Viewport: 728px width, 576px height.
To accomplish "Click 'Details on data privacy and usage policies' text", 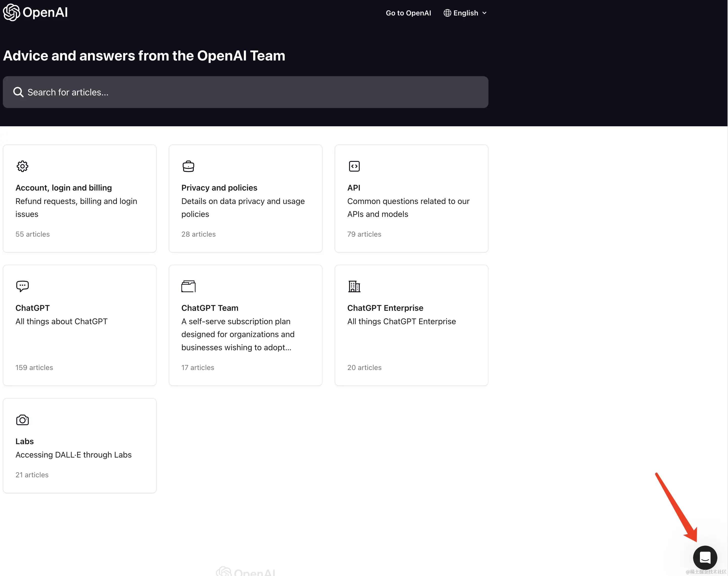I will pos(243,208).
